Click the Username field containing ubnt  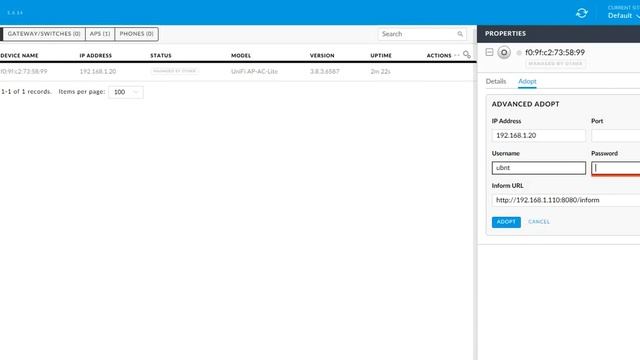click(x=539, y=168)
